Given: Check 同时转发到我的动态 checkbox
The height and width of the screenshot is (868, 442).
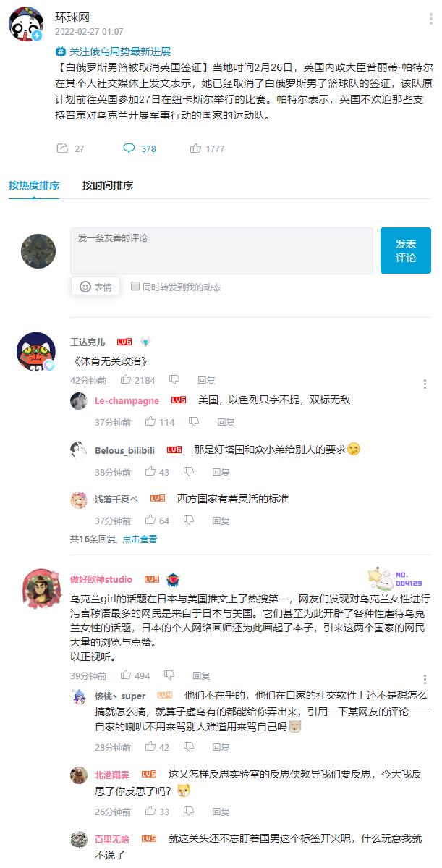Looking at the screenshot, I should (x=135, y=286).
